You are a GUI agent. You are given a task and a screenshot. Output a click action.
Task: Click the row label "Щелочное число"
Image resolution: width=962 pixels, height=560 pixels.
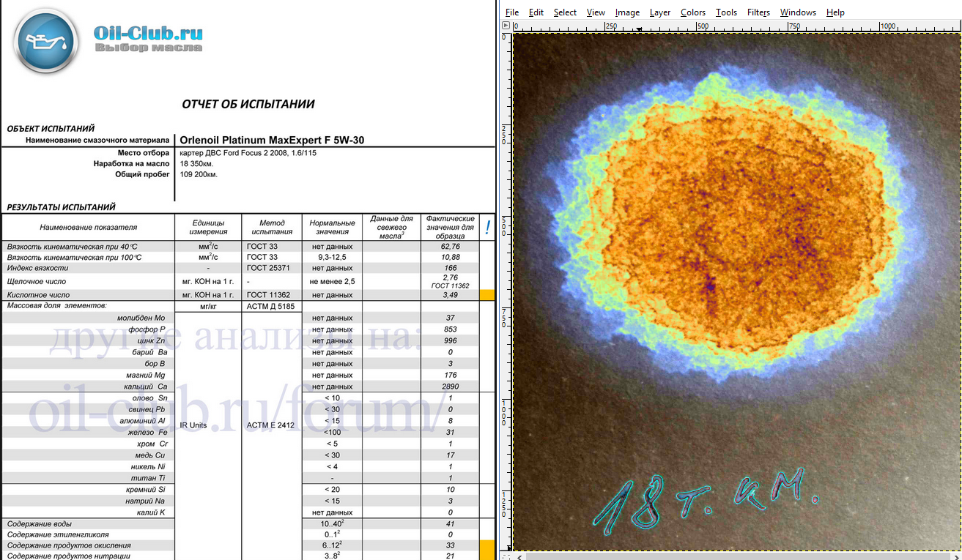pyautogui.click(x=37, y=281)
